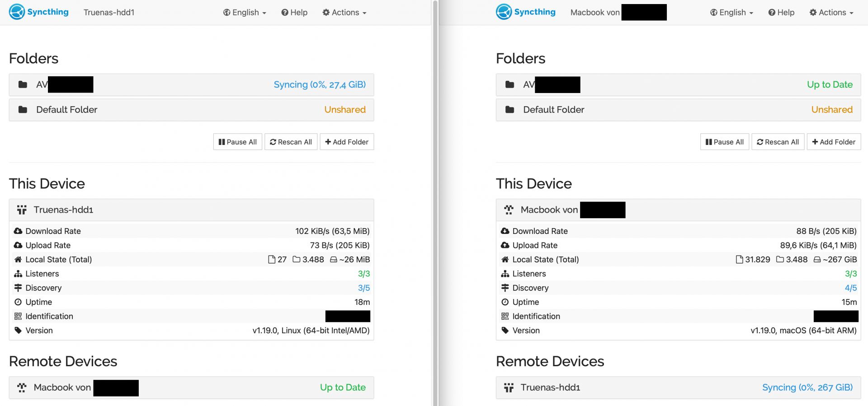Click the Upload Rate cloud icon in the right window

point(505,245)
